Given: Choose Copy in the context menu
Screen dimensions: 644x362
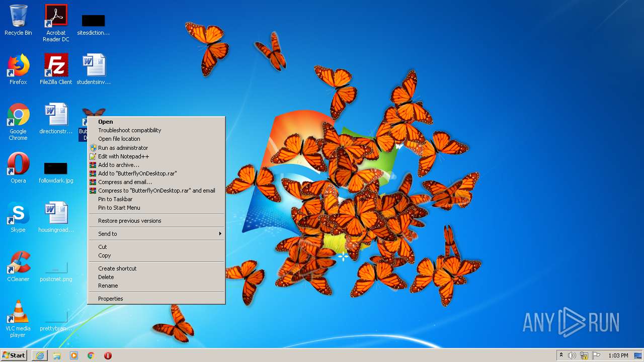Looking at the screenshot, I should (x=156, y=255).
